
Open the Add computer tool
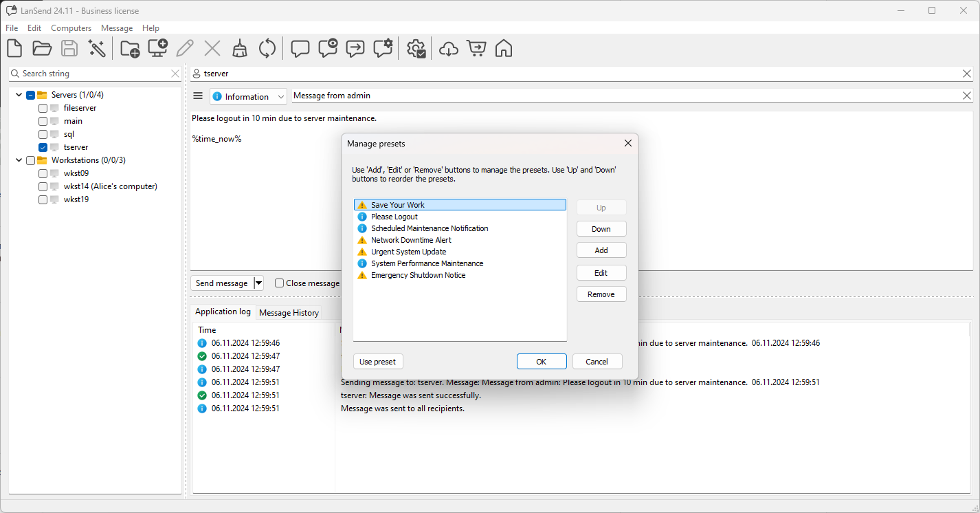point(157,48)
